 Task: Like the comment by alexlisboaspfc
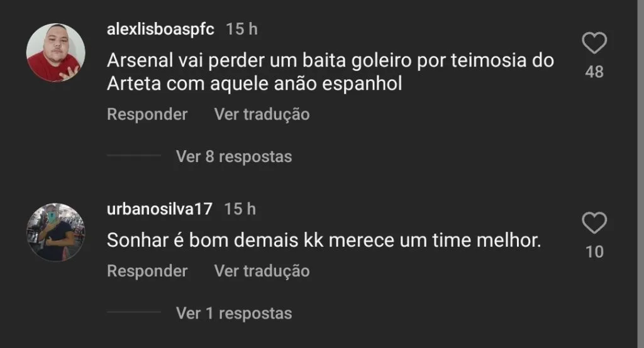pos(594,44)
